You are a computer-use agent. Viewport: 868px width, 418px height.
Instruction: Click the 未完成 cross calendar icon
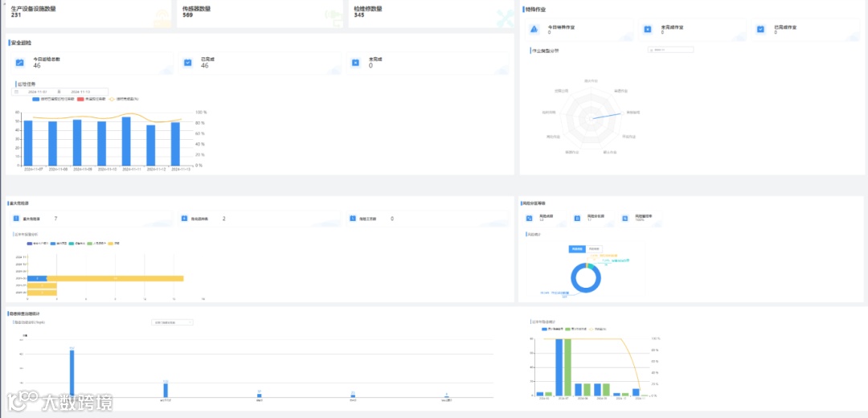tap(355, 63)
